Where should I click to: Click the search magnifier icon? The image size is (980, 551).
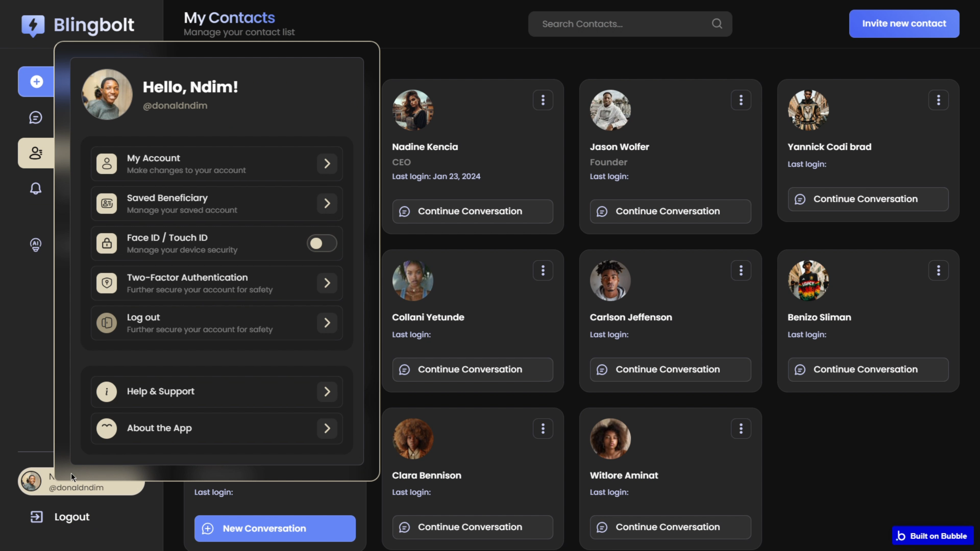[717, 24]
